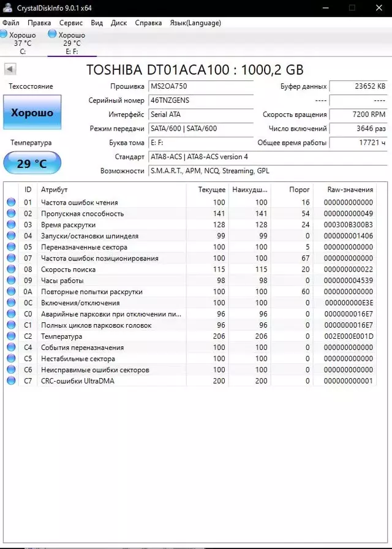Click the buffer size field 23652 KB

coord(358,86)
